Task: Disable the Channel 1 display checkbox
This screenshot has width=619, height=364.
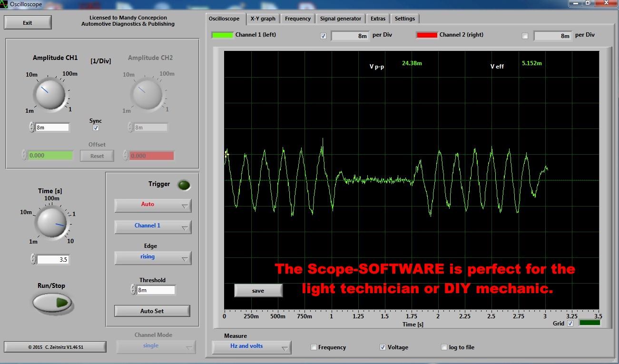Action: tap(324, 36)
